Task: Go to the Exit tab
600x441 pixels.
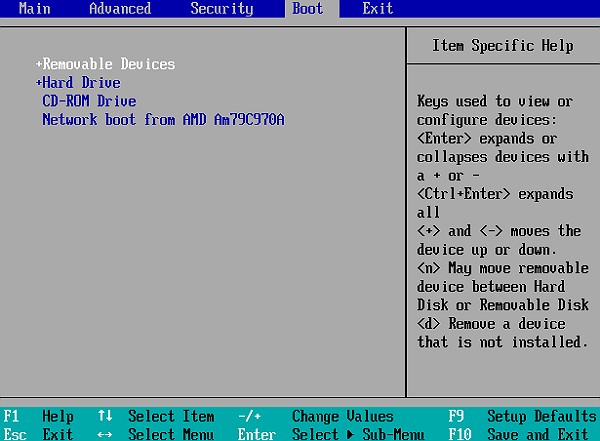Action: tap(377, 8)
